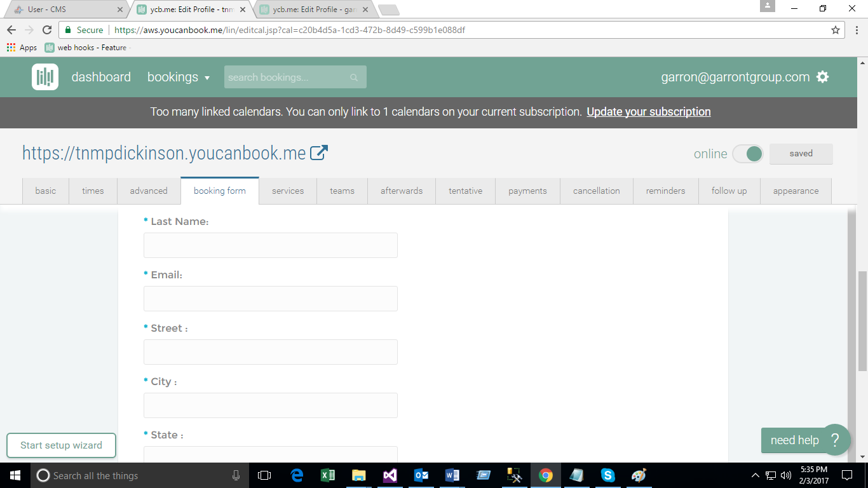868x488 pixels.
Task: Open booking page via external link icon
Action: click(318, 153)
